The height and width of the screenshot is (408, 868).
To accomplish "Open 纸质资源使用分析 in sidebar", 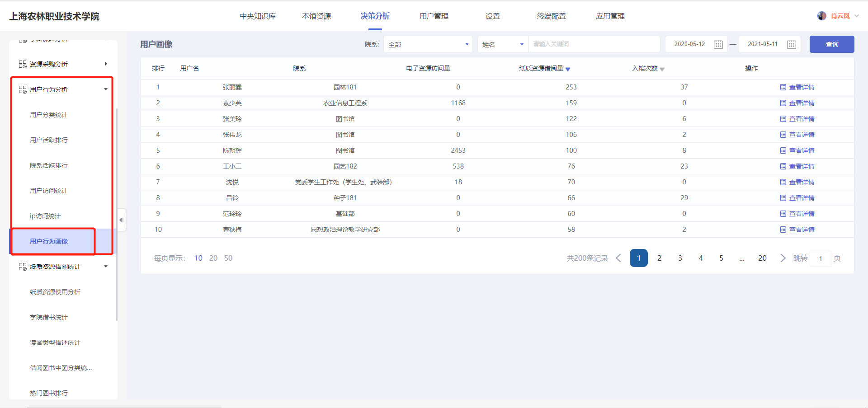I will tap(55, 292).
